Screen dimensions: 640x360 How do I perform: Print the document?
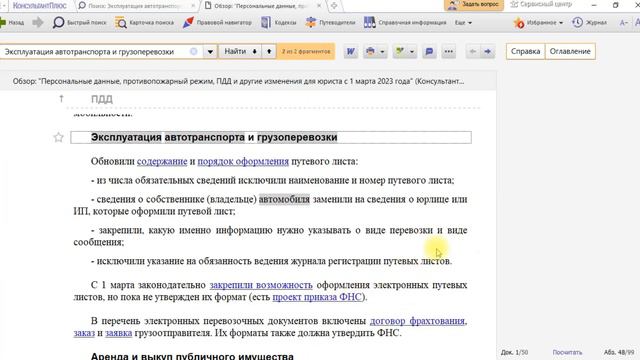370,51
